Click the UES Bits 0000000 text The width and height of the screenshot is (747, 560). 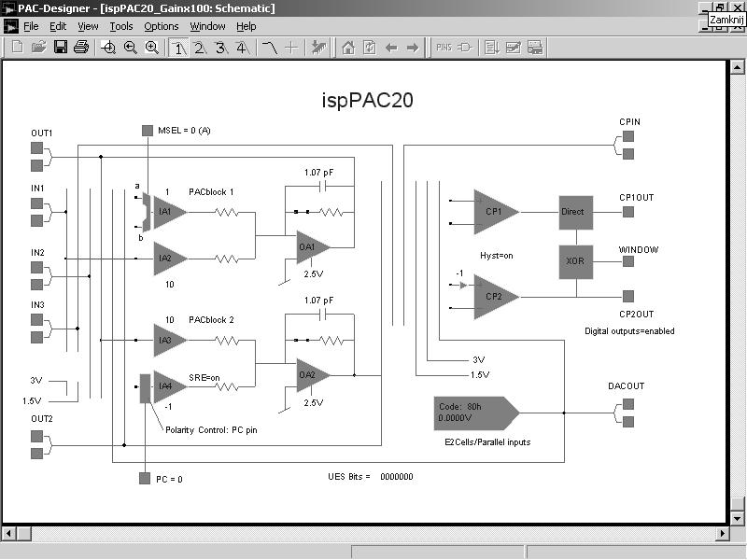(370, 477)
